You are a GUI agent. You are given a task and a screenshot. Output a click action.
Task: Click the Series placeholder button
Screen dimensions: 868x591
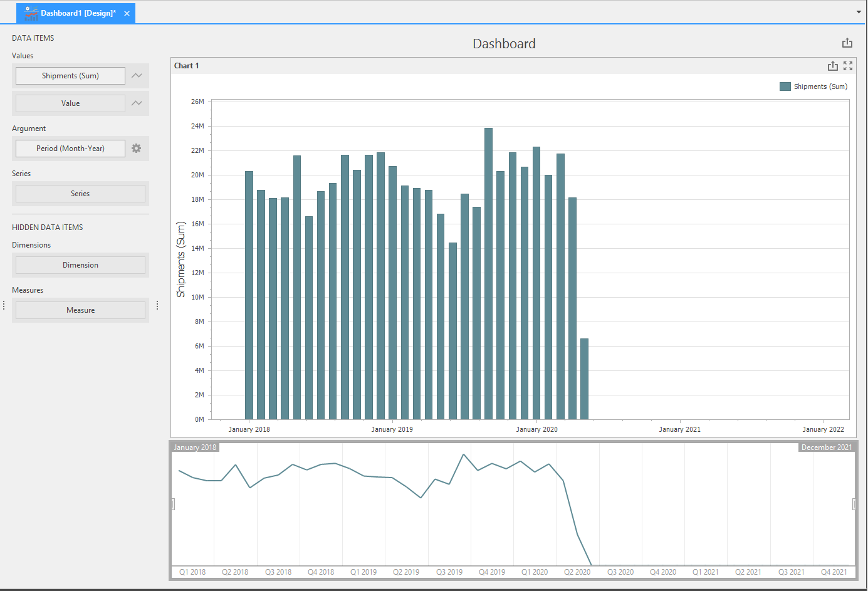click(80, 194)
